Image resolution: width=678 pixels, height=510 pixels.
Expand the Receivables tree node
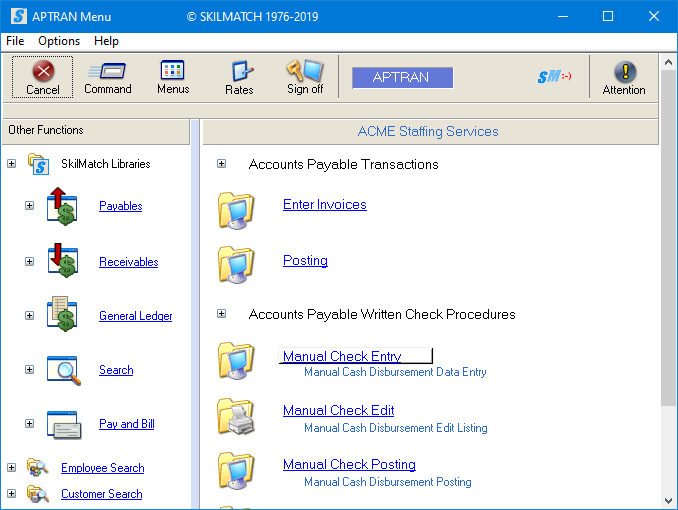pyautogui.click(x=29, y=262)
